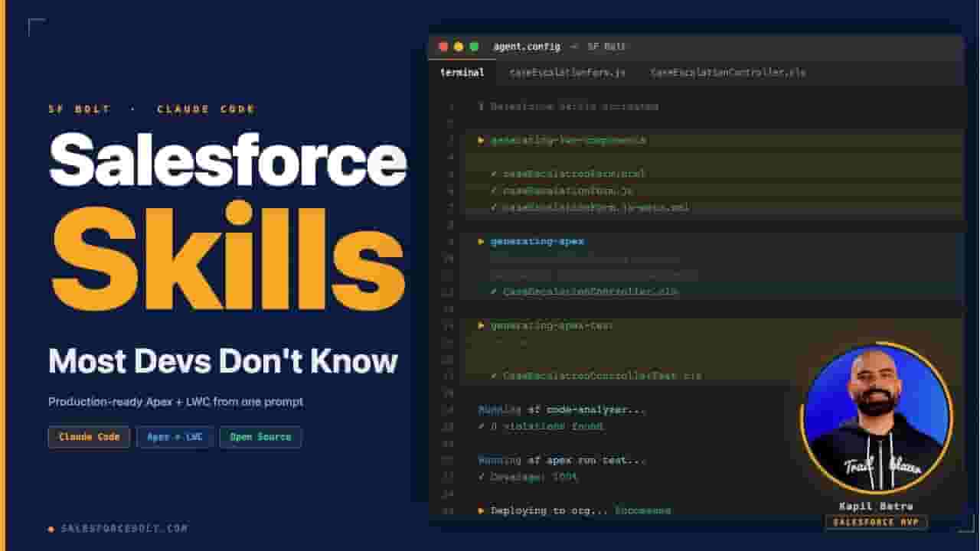This screenshot has width=980, height=551.
Task: Click the "Coverage: 100%" result line
Action: pos(528,477)
